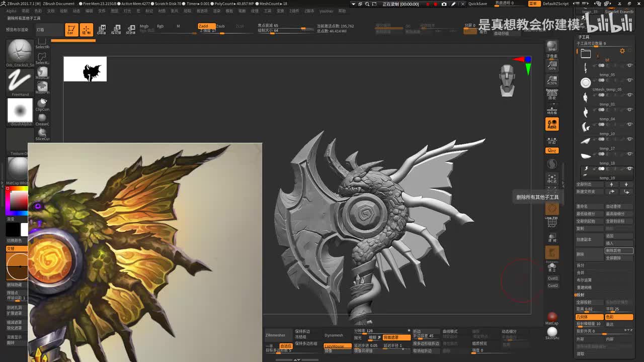The height and width of the screenshot is (362, 644).
Task: Pick the MaskLasso brush icon
Action: tap(42, 73)
